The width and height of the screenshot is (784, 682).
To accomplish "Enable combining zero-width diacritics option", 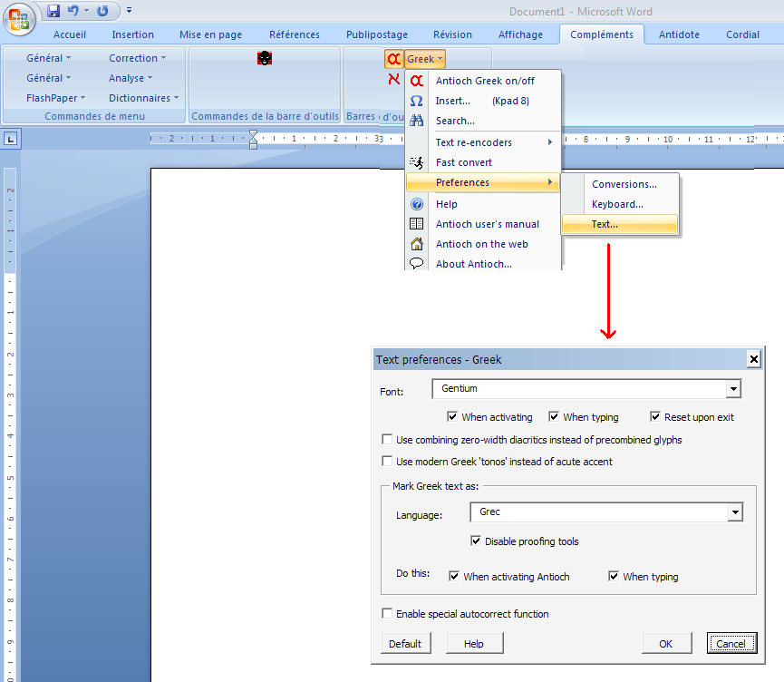I will (386, 439).
